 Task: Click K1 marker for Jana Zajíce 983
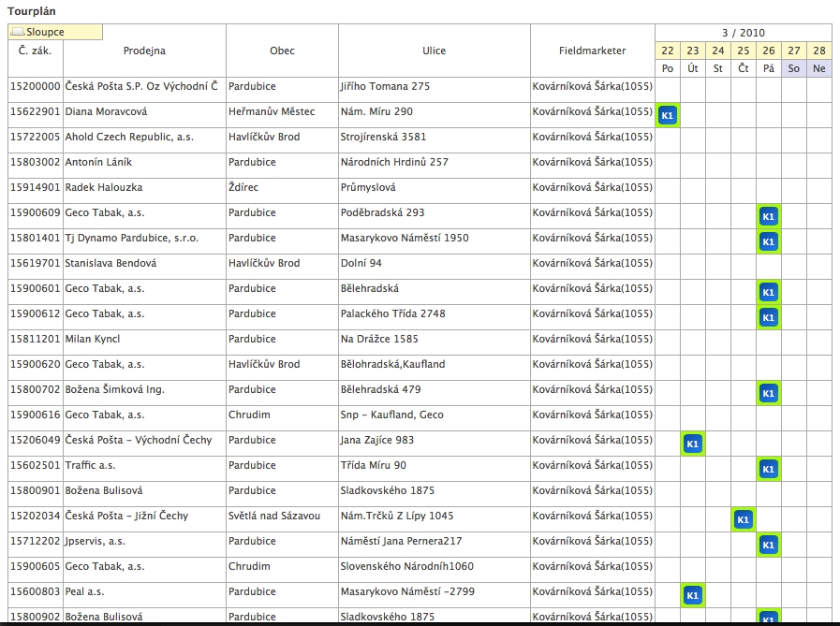click(693, 444)
